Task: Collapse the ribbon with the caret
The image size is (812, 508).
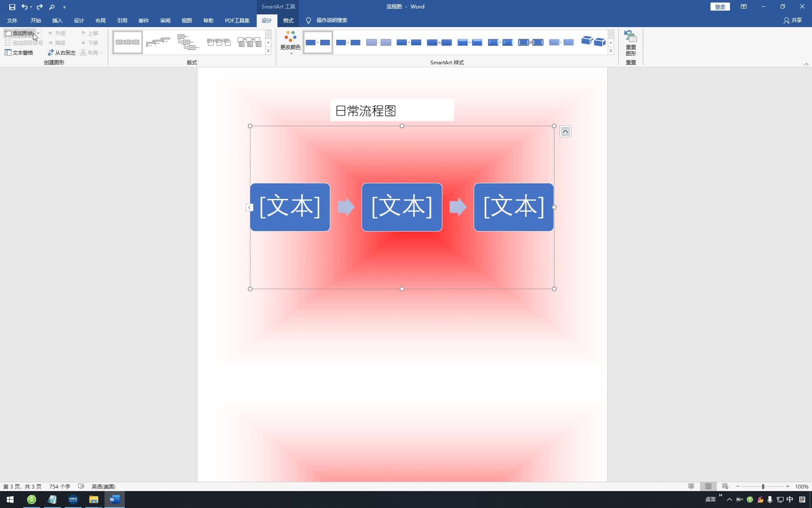Action: coord(806,64)
